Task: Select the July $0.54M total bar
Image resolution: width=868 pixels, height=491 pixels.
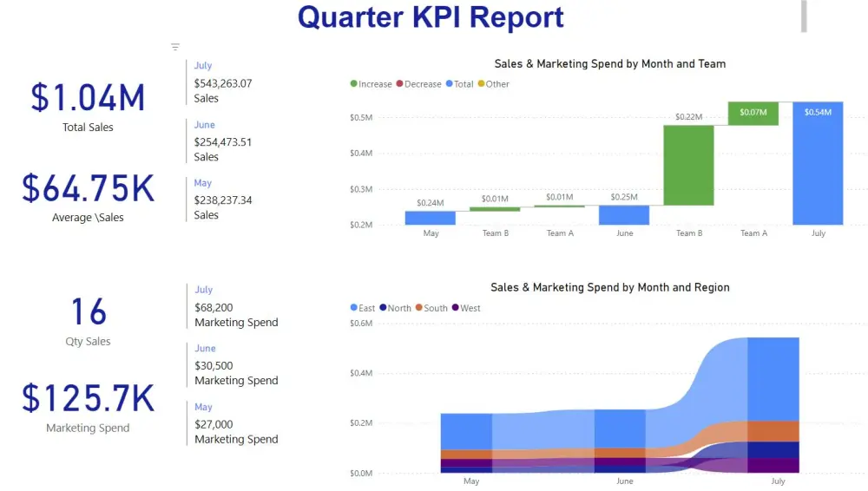Action: (x=818, y=163)
